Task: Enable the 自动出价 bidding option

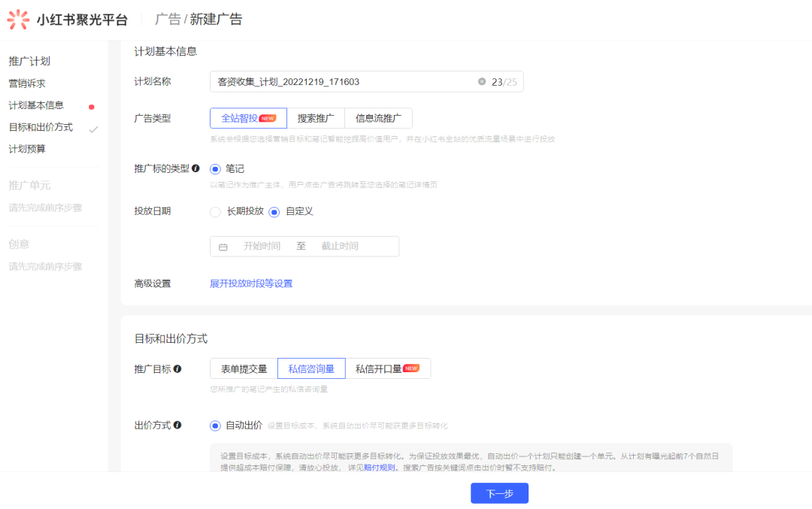Action: point(214,426)
